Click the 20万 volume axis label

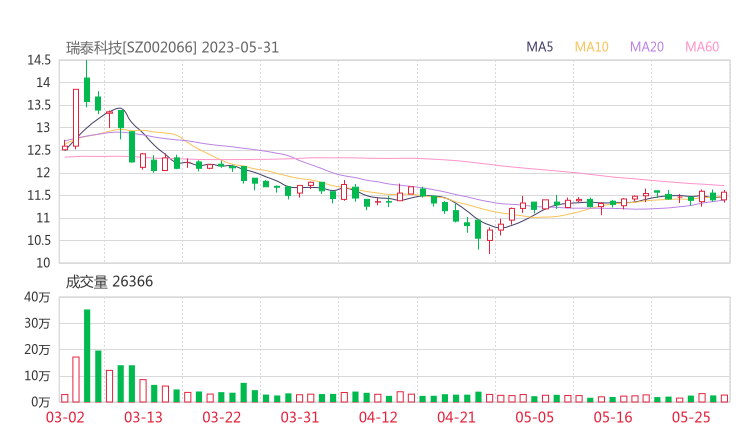(x=37, y=350)
